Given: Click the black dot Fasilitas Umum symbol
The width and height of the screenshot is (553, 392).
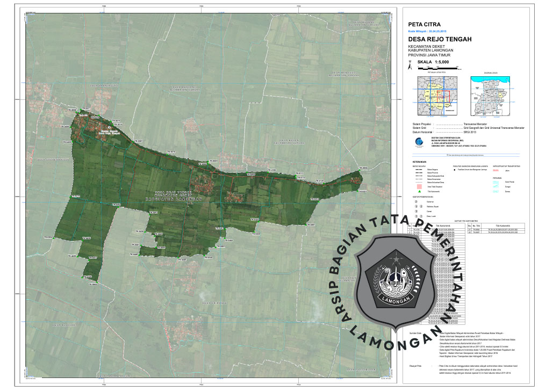Looking at the screenshot, I should [455, 169].
